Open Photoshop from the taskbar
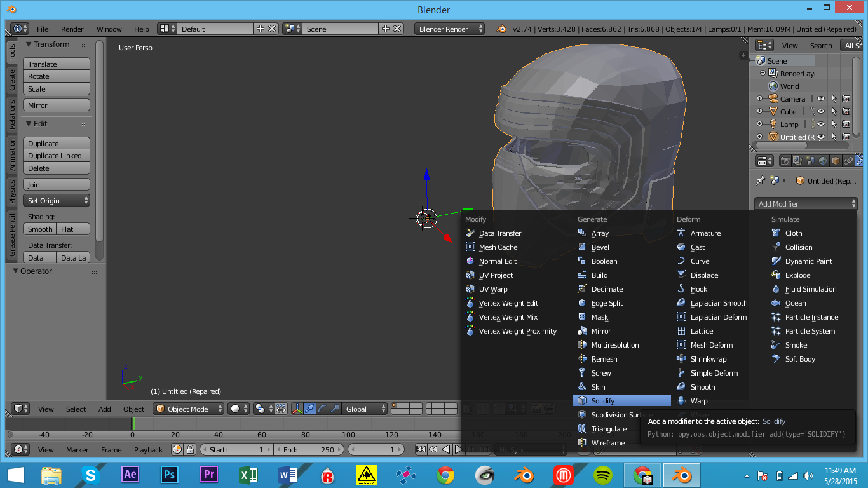Viewport: 868px width, 488px height. coord(169,475)
